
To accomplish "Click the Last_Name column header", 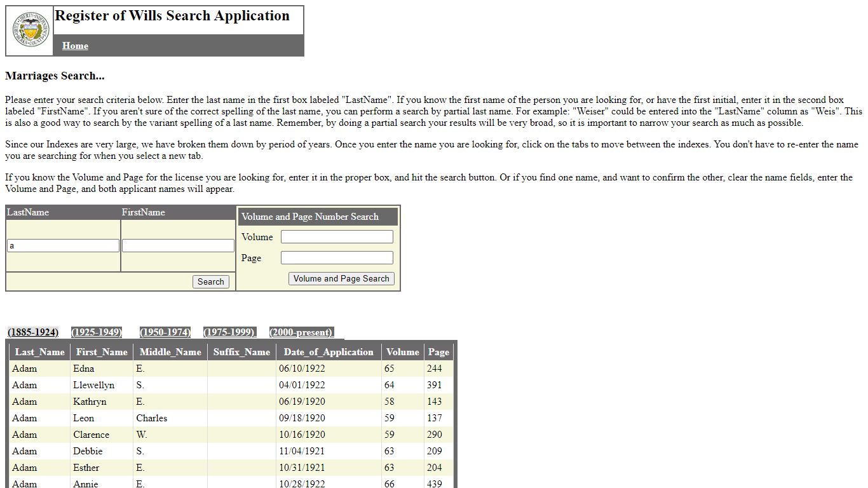I will click(40, 352).
